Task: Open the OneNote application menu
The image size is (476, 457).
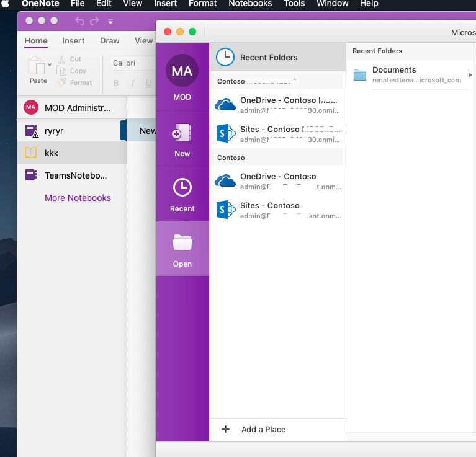Action: (x=40, y=4)
